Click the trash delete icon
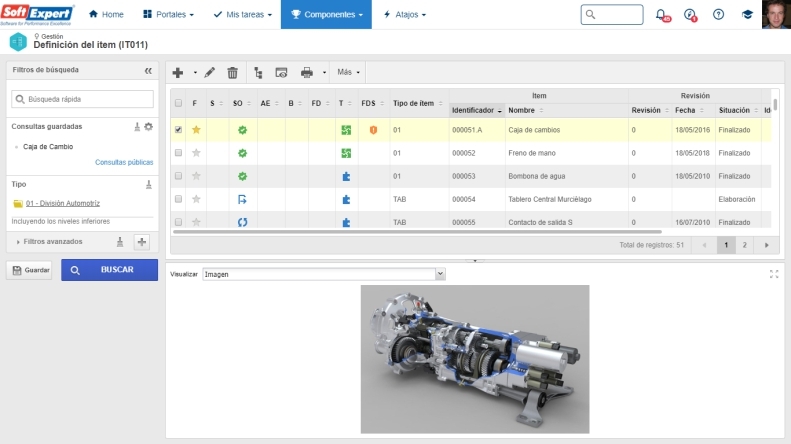This screenshot has width=791, height=444. [232, 72]
